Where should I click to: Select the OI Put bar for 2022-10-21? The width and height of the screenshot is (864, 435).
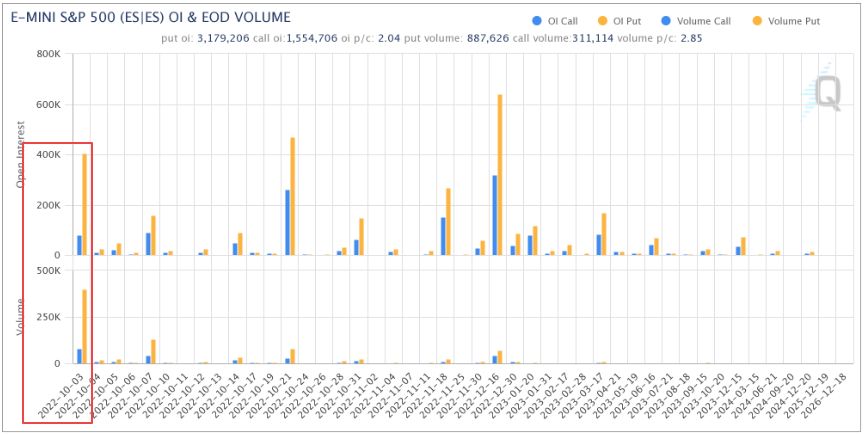click(x=293, y=196)
